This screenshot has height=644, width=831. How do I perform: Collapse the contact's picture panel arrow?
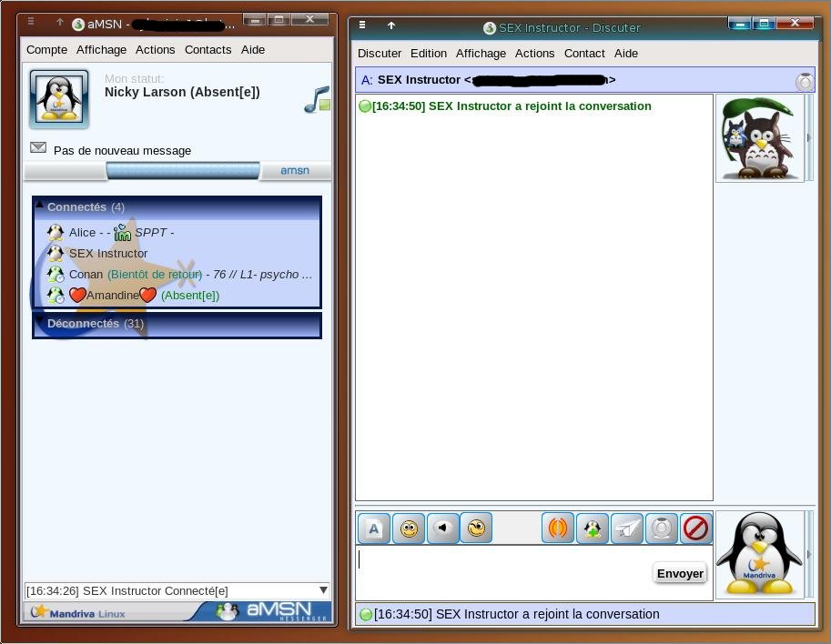click(x=809, y=138)
